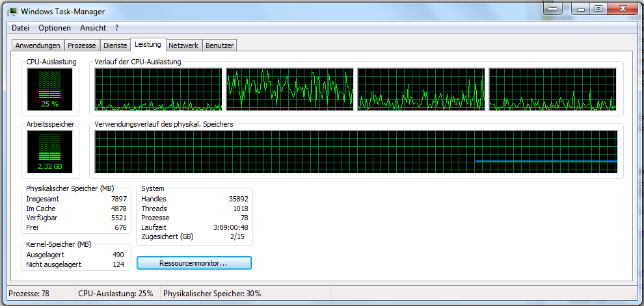This screenshot has width=644, height=306.
Task: Switch to the Netzwerk tab
Action: [183, 45]
